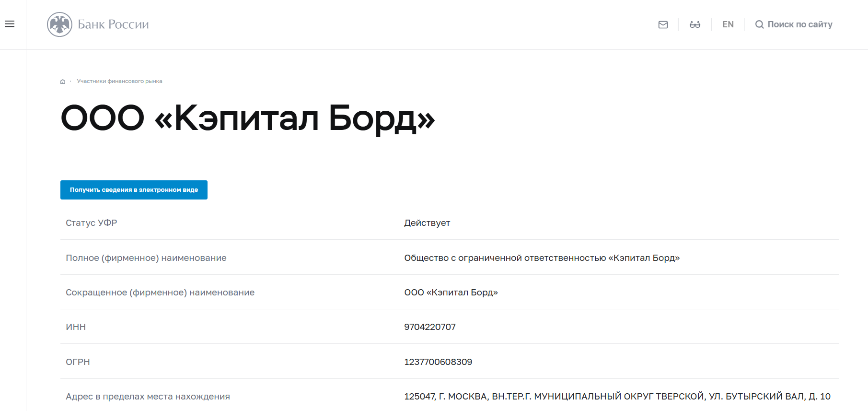Click the ОГРН label
Screen dimensions: 868x411
pyautogui.click(x=78, y=362)
